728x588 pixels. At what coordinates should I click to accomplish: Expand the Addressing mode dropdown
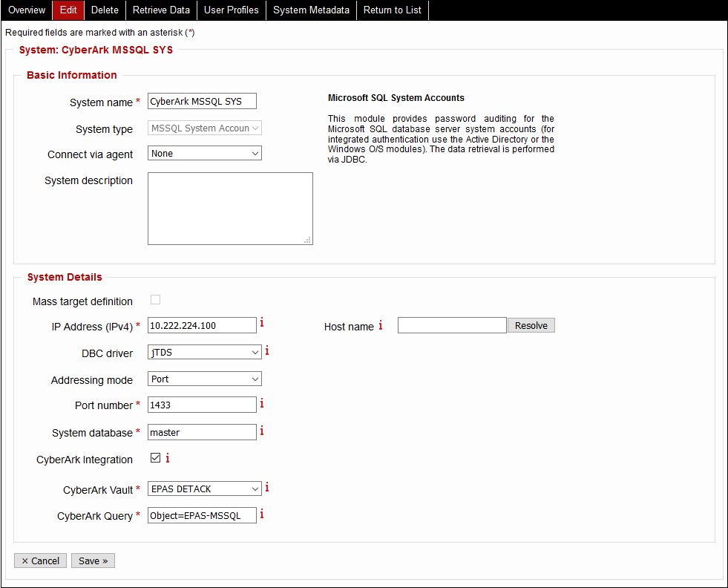[x=204, y=379]
